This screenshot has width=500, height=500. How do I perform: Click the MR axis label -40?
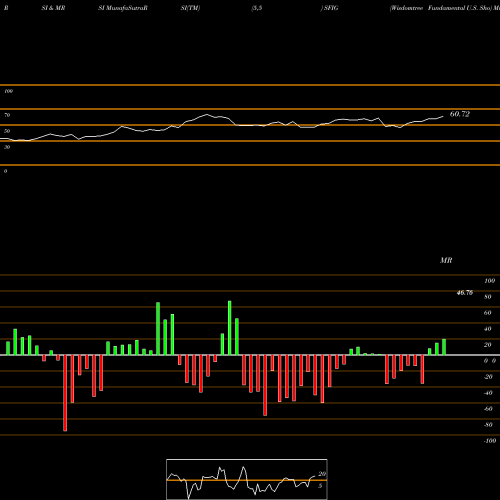click(x=488, y=393)
